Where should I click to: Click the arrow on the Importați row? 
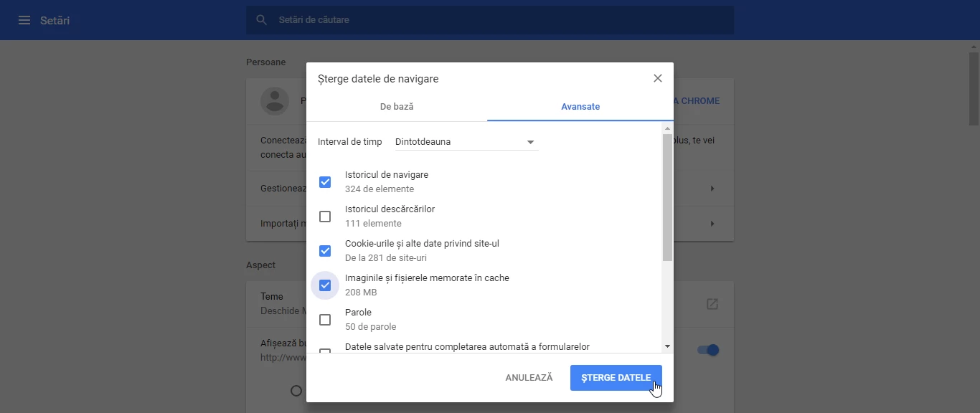click(x=712, y=223)
